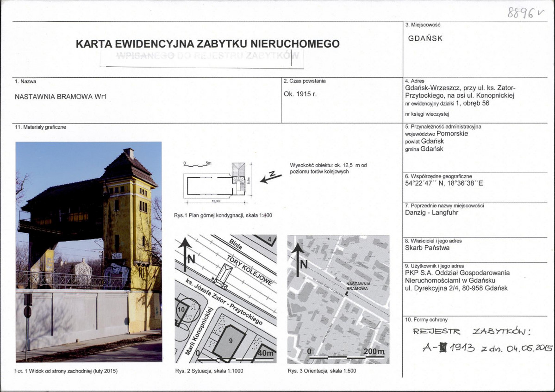
Task: Select field label 6. Współrzędne geograficzne
Action: tap(438, 176)
